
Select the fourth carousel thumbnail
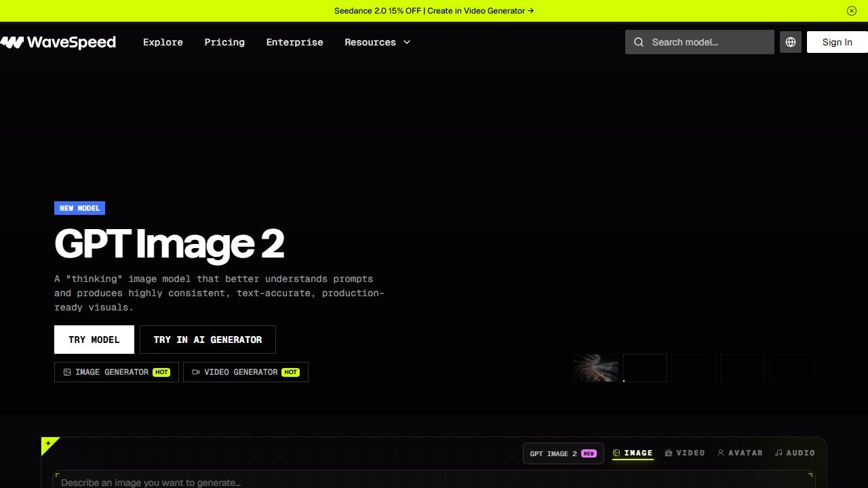[743, 368]
